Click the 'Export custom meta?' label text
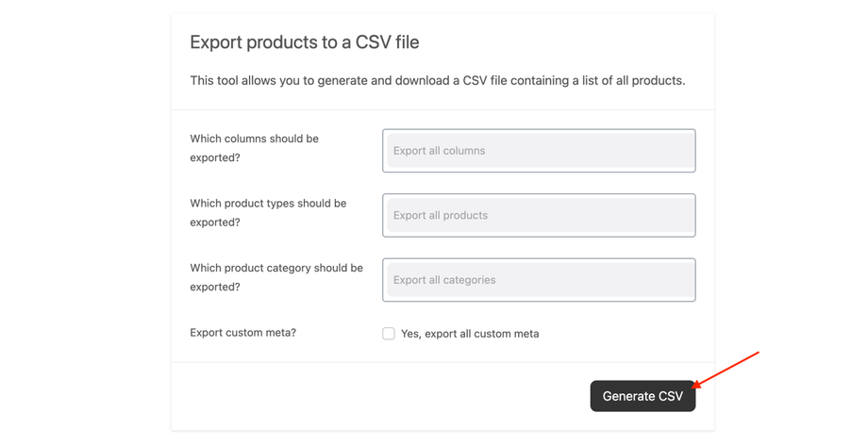 pos(242,333)
